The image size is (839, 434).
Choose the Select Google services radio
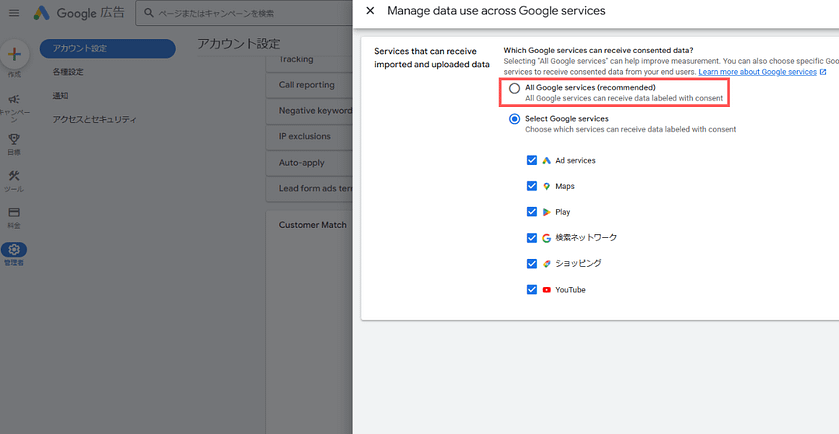(514, 119)
